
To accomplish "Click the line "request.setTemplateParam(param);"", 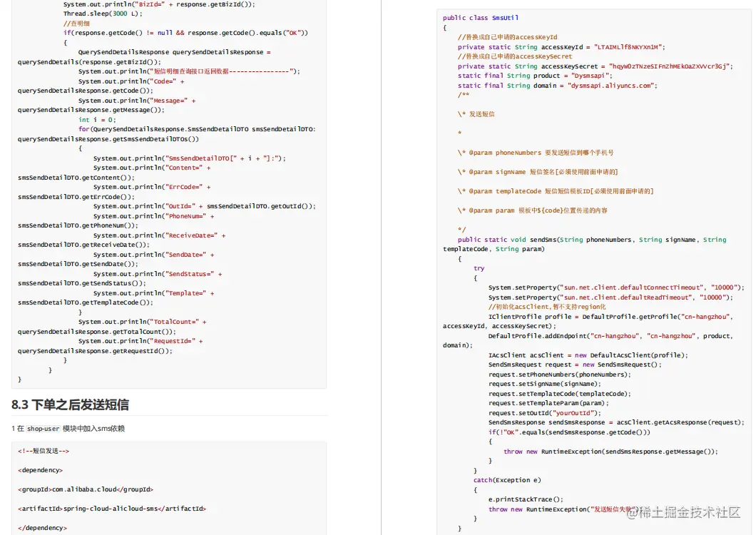I will [548, 403].
